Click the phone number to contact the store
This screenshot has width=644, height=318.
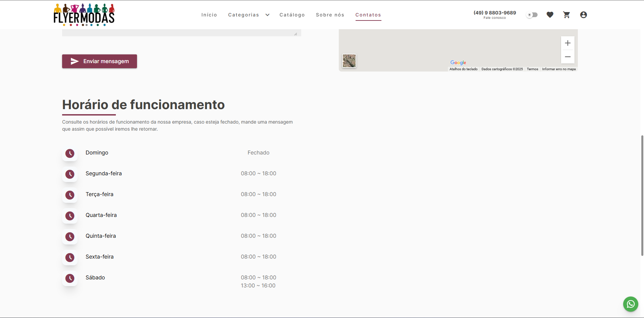point(494,12)
